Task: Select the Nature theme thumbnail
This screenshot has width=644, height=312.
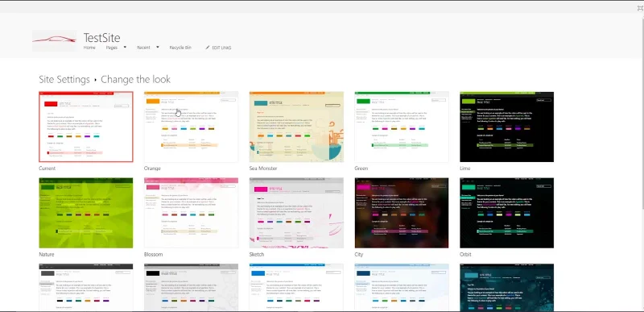Action: point(86,213)
